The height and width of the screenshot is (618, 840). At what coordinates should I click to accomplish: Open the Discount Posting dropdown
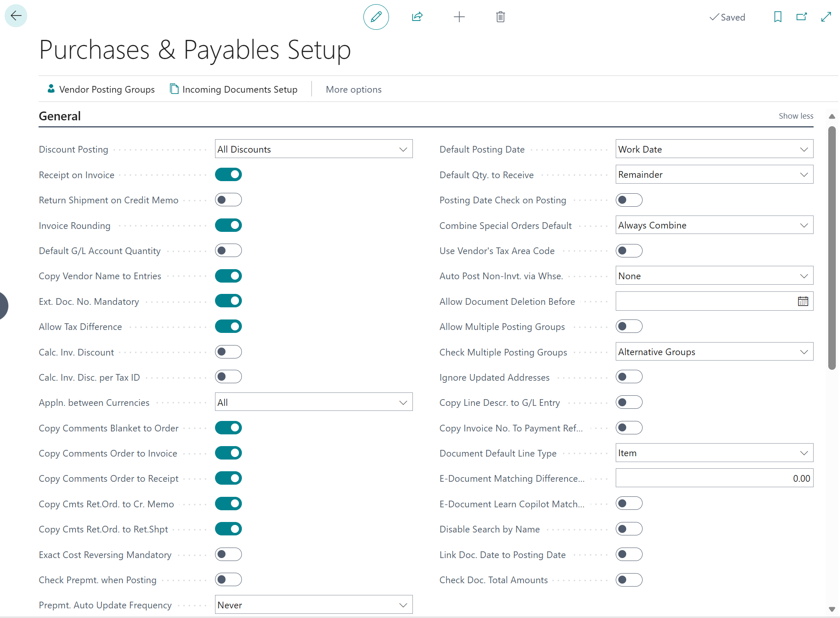314,149
